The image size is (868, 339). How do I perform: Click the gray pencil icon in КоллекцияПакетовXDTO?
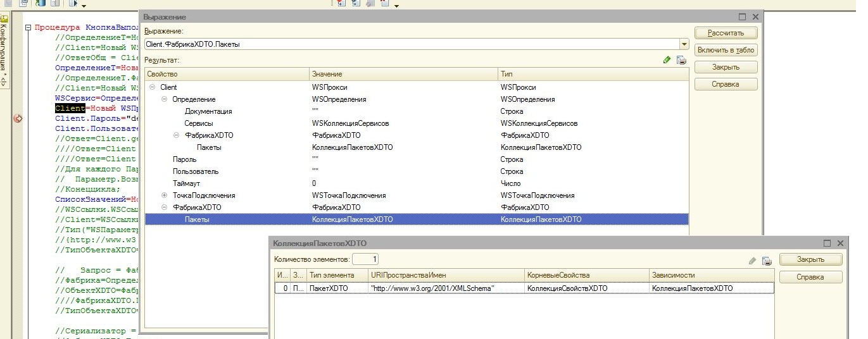pyautogui.click(x=752, y=261)
